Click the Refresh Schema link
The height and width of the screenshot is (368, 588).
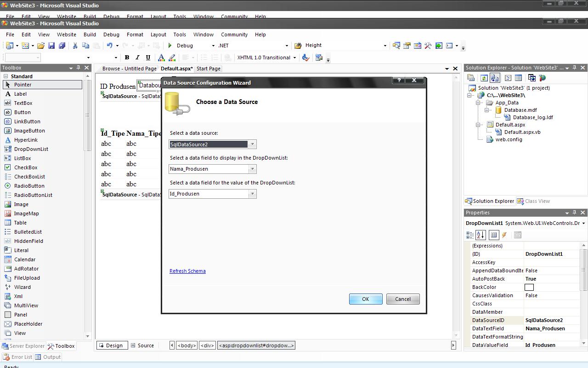(187, 271)
